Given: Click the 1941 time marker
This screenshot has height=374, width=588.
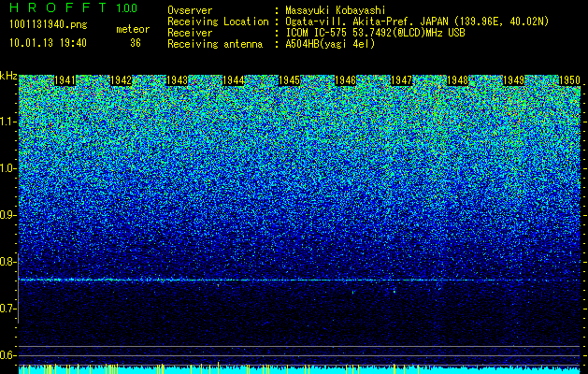Looking at the screenshot, I should coord(65,80).
